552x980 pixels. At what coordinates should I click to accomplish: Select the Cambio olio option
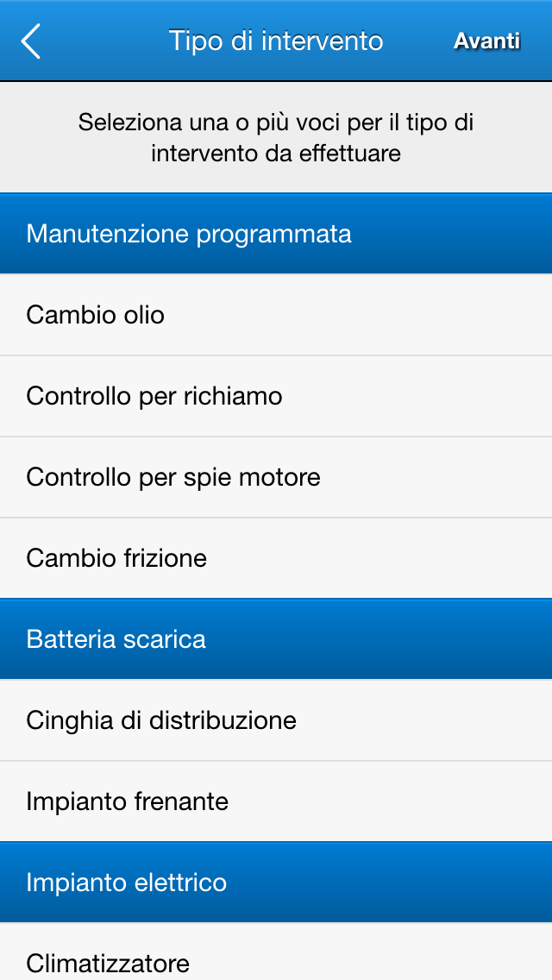coord(276,315)
